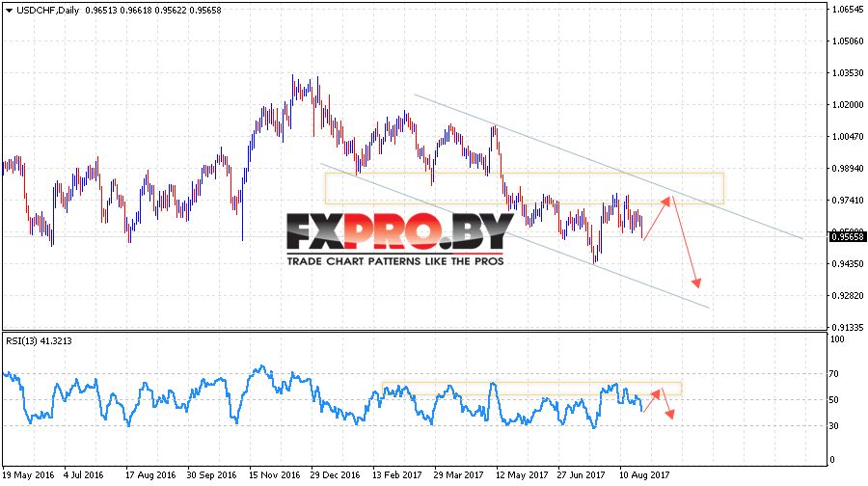Click price axis value 1.03530
The width and height of the screenshot is (868, 486).
pyautogui.click(x=848, y=73)
